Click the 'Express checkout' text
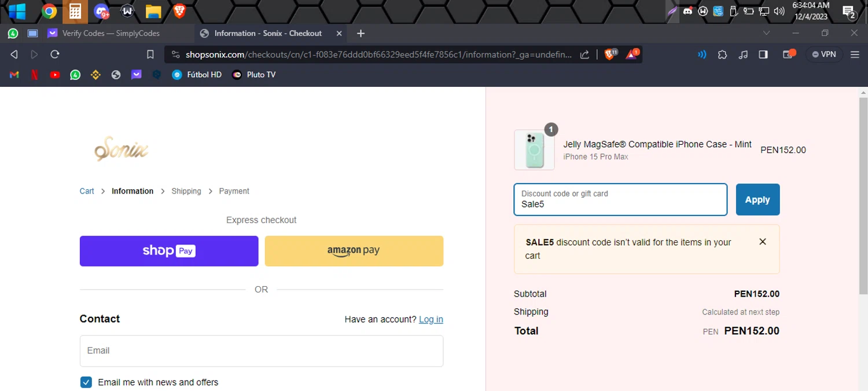This screenshot has width=868, height=391. 262,220
